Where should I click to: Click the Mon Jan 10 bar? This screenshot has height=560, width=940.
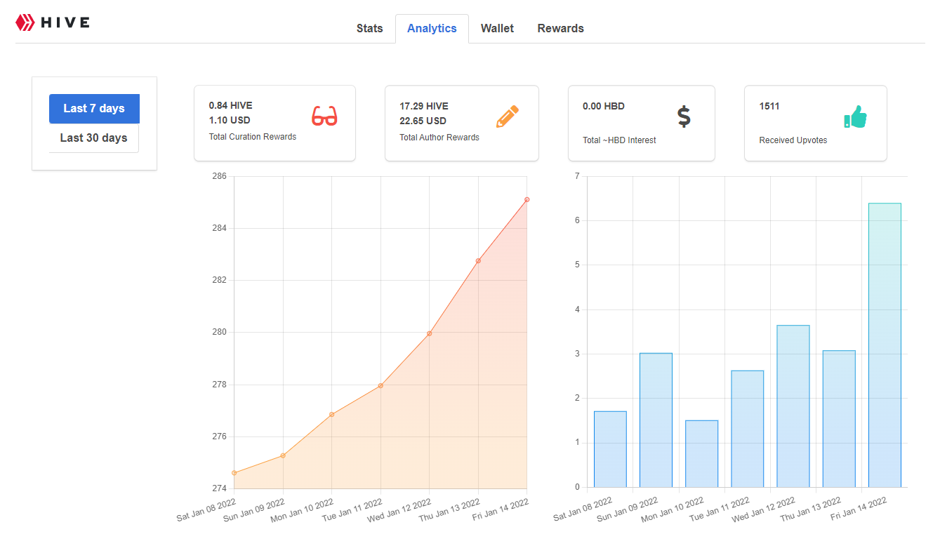[701, 454]
